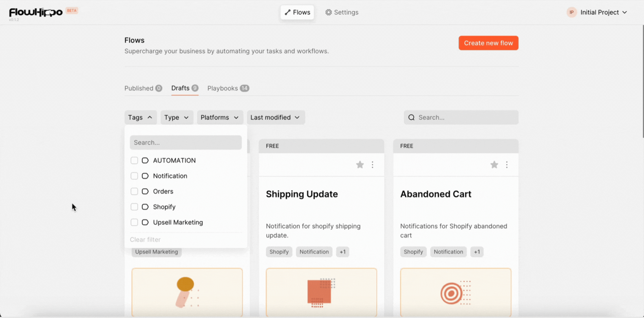This screenshot has height=318, width=644.
Task: Click the +1 tag on Abandoned Cart card
Action: (x=477, y=252)
